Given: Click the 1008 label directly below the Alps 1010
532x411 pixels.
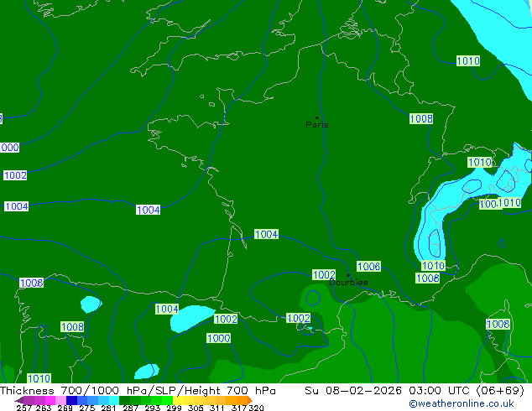Looking at the screenshot, I should tap(428, 278).
